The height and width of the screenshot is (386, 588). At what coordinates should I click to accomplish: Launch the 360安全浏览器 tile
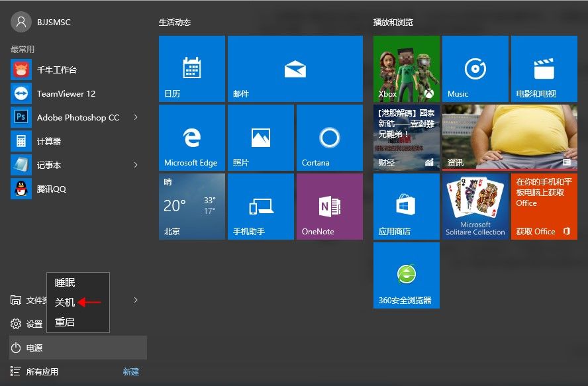(407, 275)
